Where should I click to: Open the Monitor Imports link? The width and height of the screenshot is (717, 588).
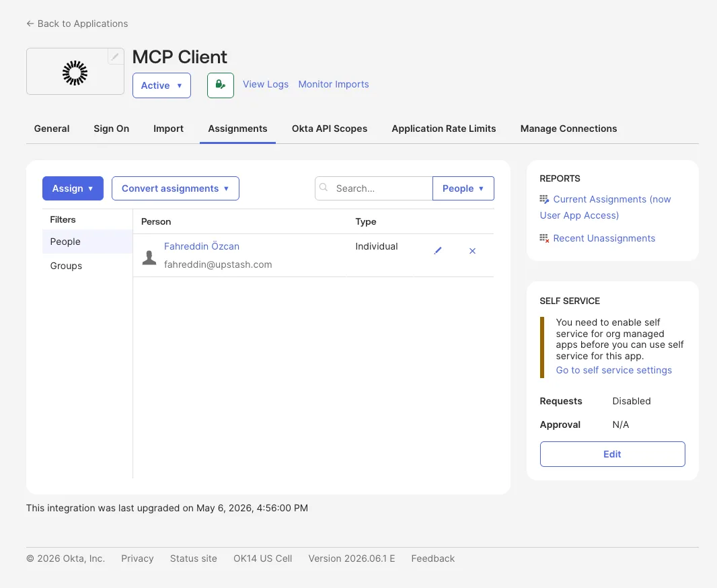pos(334,84)
